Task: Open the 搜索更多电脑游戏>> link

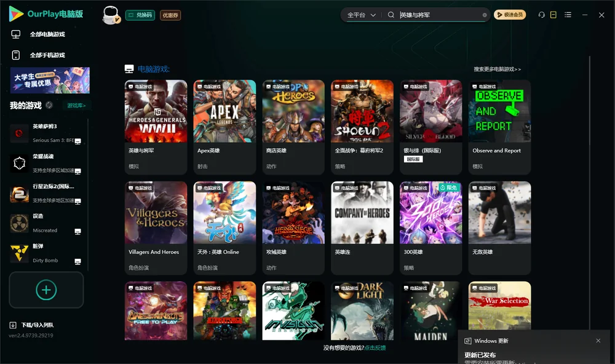Action: pyautogui.click(x=497, y=69)
